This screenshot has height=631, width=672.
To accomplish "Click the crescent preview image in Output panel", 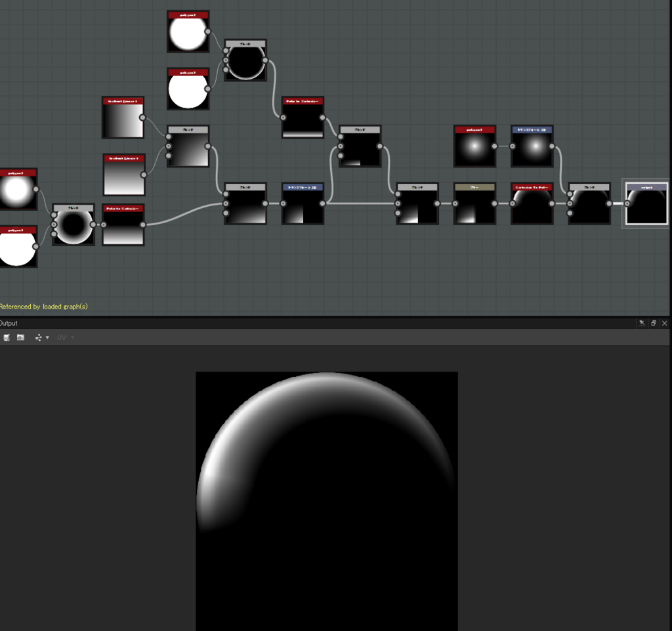I will [327, 501].
